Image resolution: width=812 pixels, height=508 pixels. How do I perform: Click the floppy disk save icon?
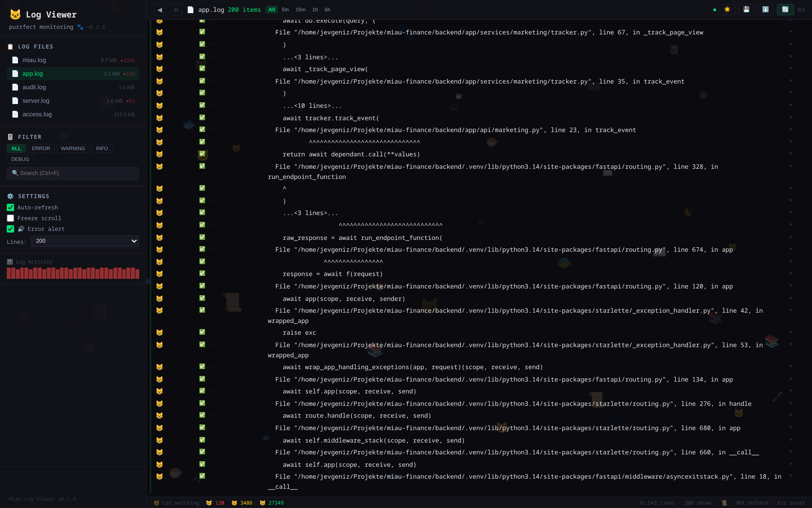point(746,9)
